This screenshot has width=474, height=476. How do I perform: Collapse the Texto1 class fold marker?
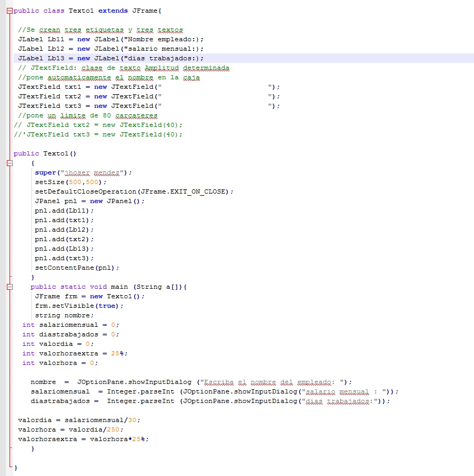[x=10, y=11]
